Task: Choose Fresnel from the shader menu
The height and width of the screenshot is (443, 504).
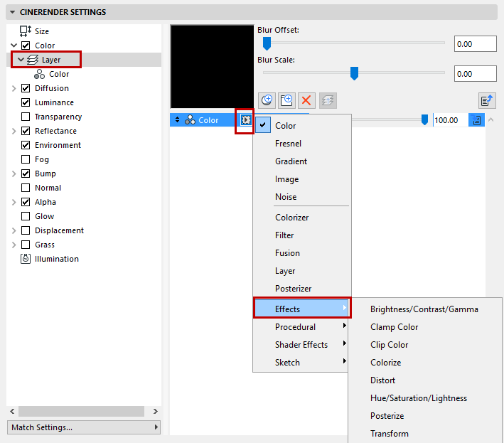Action: pos(302,144)
